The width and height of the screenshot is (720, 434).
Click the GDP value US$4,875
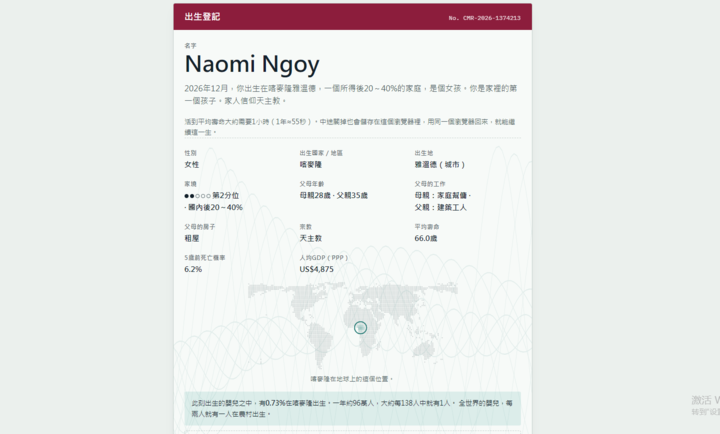coord(317,269)
